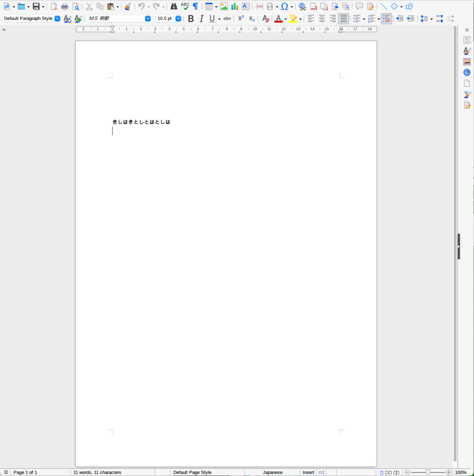474x476 pixels.
Task: Click the zoom slider in the status bar
Action: 428,472
